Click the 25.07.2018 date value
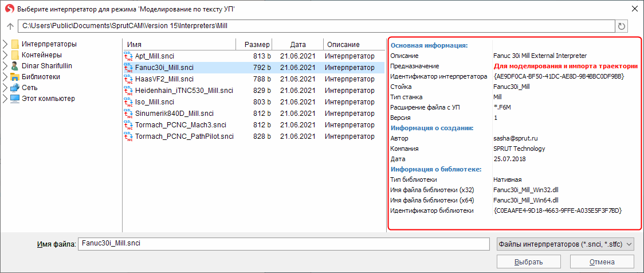Image resolution: width=644 pixels, height=273 pixels. (x=509, y=159)
